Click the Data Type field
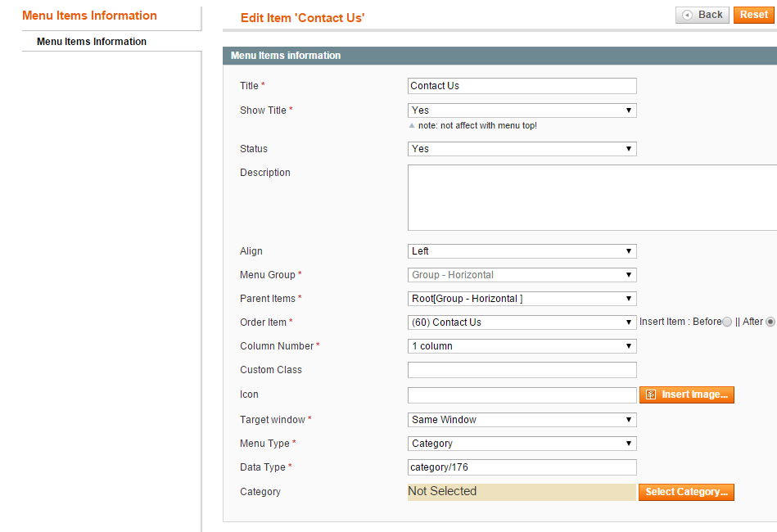This screenshot has height=532, width=777. point(522,467)
